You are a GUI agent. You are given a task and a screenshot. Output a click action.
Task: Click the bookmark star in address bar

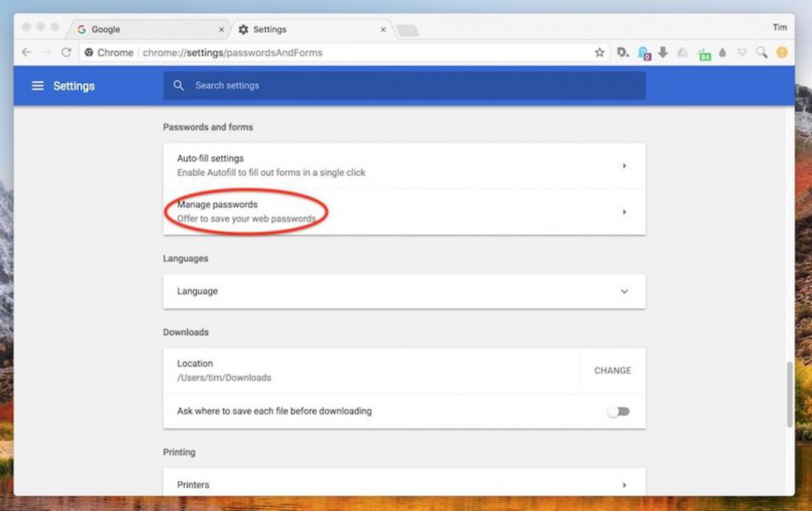click(599, 52)
